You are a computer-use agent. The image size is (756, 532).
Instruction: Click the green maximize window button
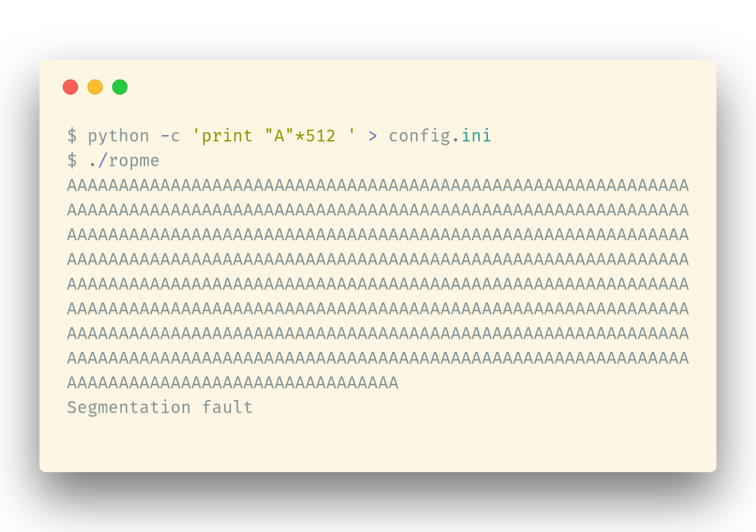[120, 87]
